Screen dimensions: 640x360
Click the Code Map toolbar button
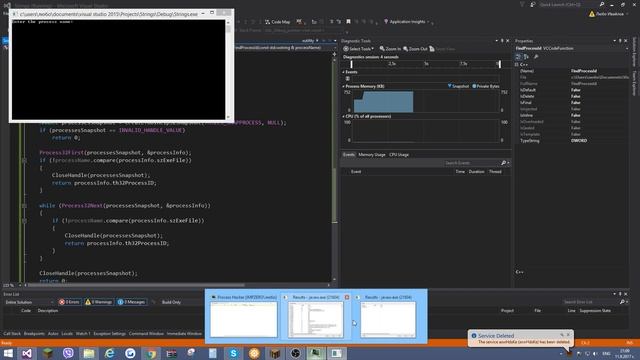click(278, 22)
